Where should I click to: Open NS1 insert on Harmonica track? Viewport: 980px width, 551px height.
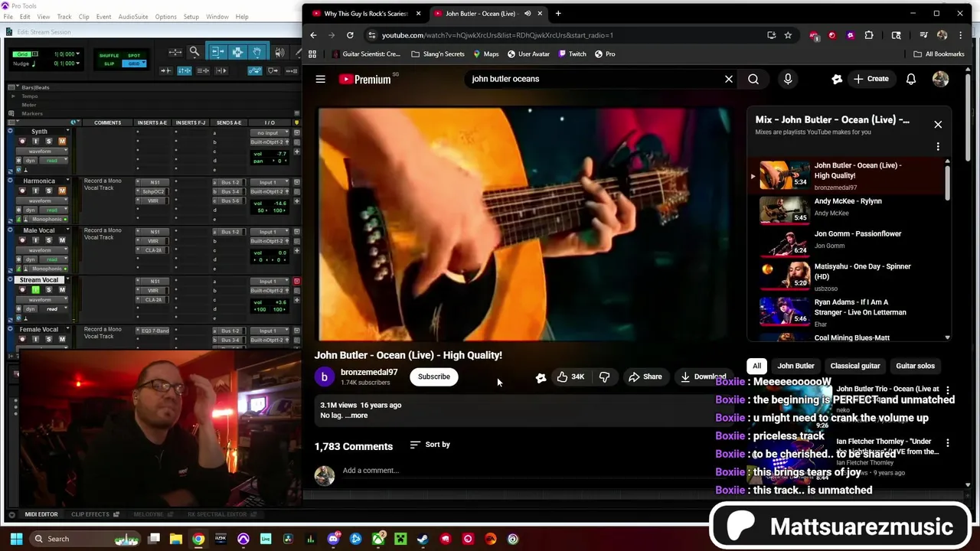[x=155, y=183]
